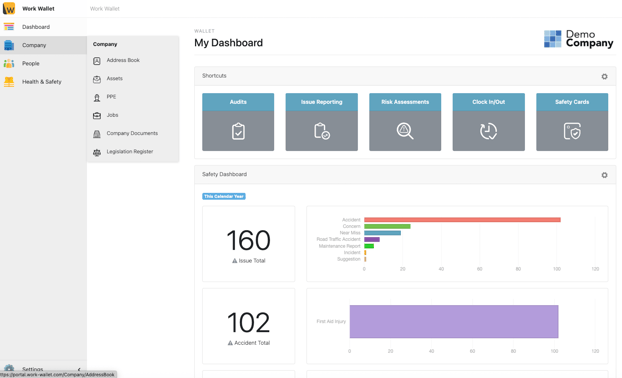Click the Settings gear icon in sidebar
The image size is (622, 378).
point(9,368)
